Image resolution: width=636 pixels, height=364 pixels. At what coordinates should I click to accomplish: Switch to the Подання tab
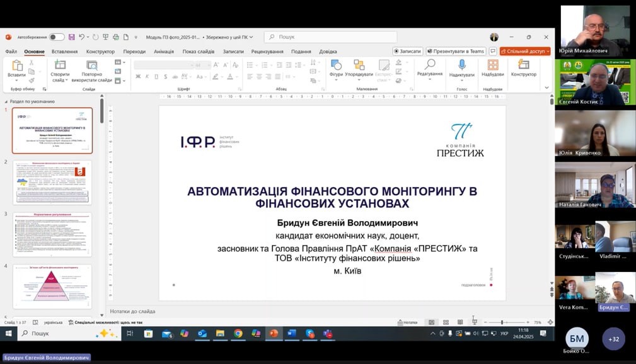tap(301, 52)
